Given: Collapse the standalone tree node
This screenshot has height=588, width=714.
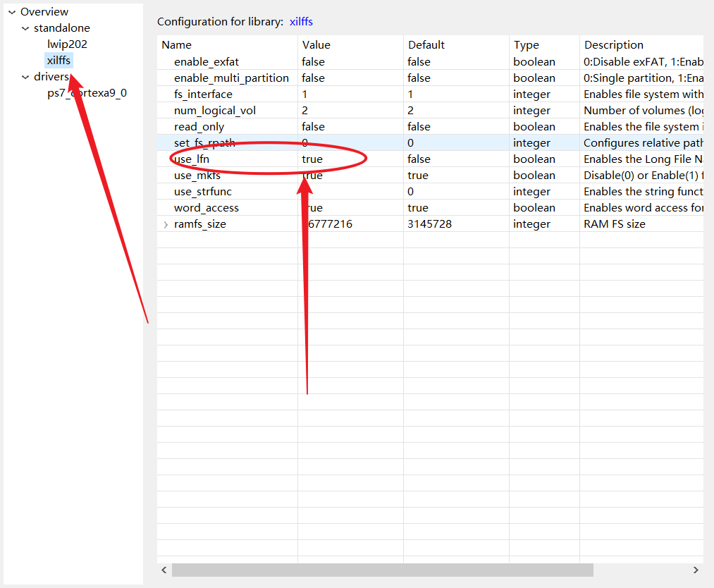Looking at the screenshot, I should coord(25,28).
